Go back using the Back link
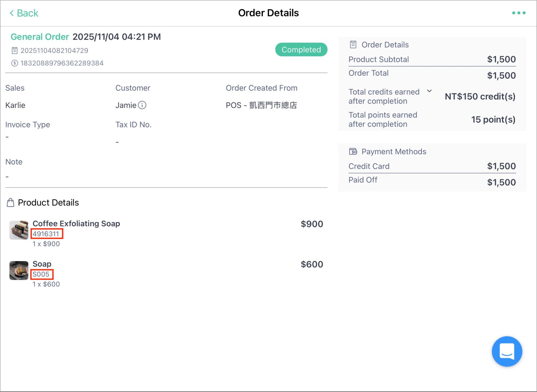This screenshot has height=392, width=537. click(24, 13)
